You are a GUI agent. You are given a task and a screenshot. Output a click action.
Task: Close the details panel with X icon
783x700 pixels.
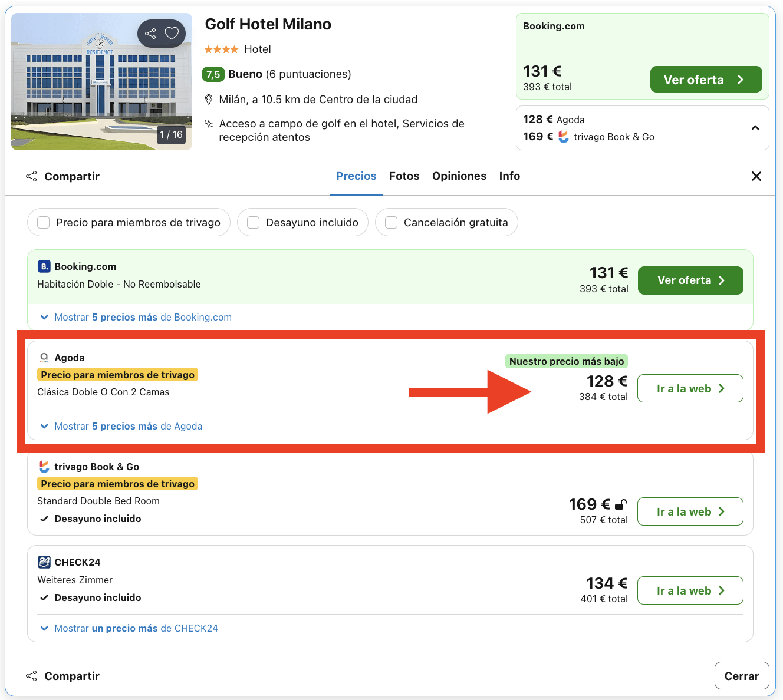click(x=756, y=176)
